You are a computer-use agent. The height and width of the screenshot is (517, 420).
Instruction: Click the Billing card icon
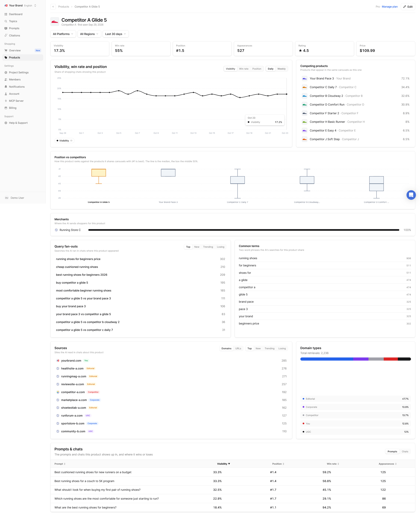[6, 108]
